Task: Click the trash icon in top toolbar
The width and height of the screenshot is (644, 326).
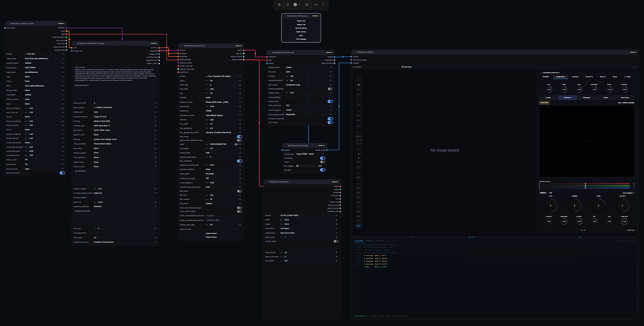Action: click(279, 5)
